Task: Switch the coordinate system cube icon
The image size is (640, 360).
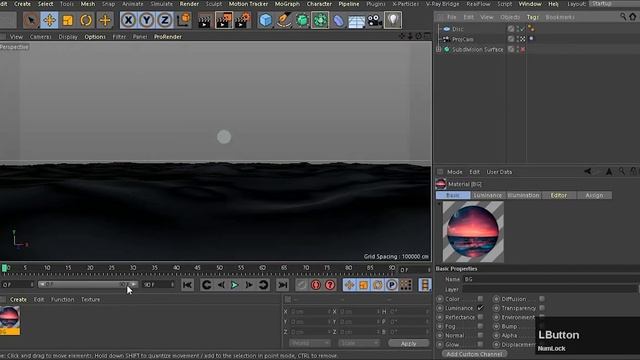Action: click(x=184, y=20)
